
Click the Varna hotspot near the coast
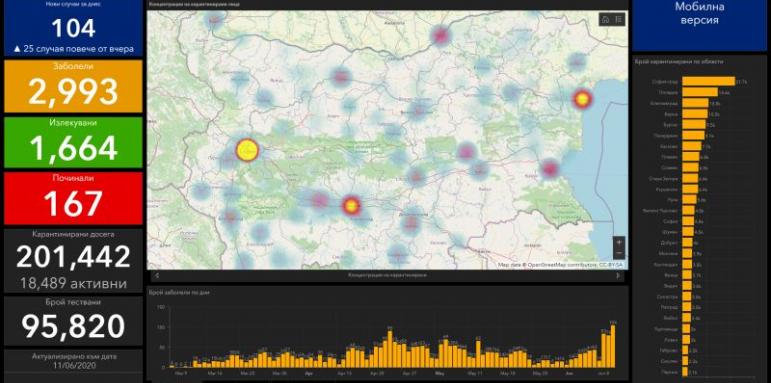point(582,99)
